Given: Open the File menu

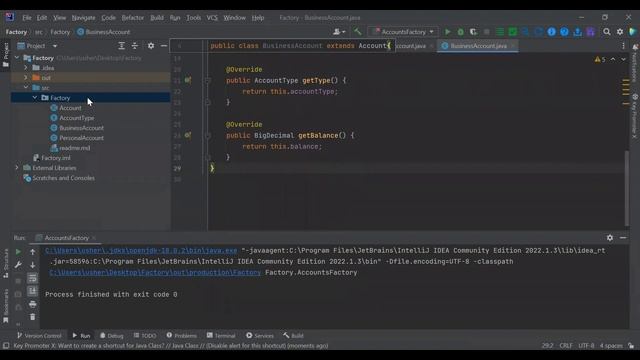Looking at the screenshot, I should pyautogui.click(x=27, y=18).
